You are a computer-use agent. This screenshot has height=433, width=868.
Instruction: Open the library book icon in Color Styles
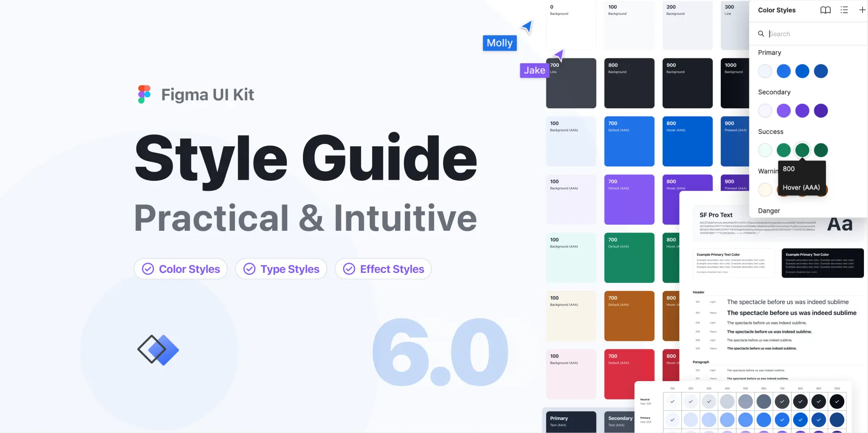pyautogui.click(x=825, y=10)
